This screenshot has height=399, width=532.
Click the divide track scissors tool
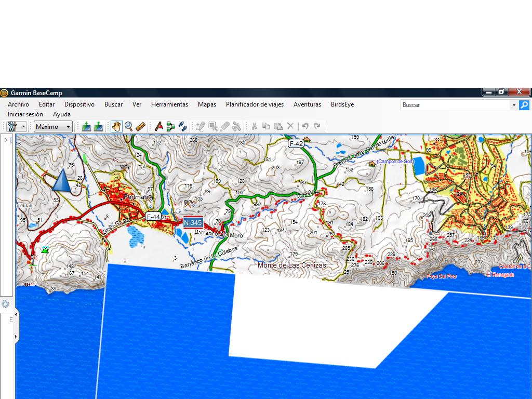click(236, 127)
